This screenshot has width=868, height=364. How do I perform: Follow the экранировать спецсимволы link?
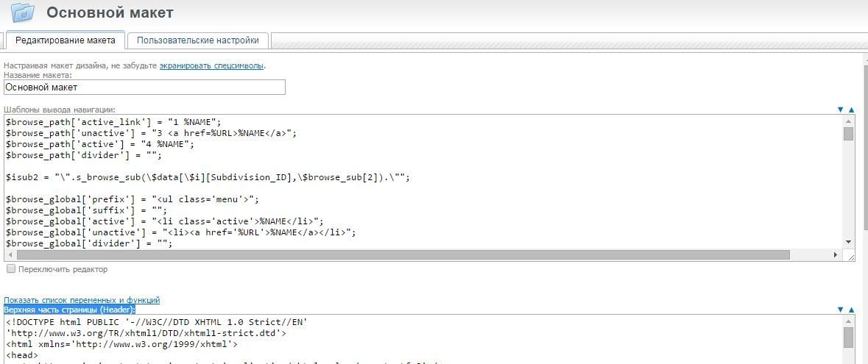click(211, 66)
